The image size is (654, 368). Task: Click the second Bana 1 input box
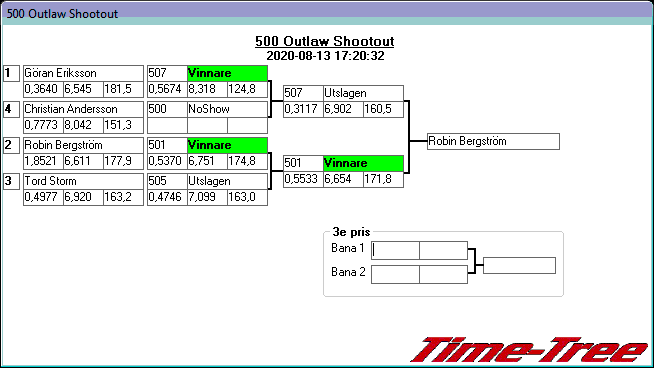point(443,250)
